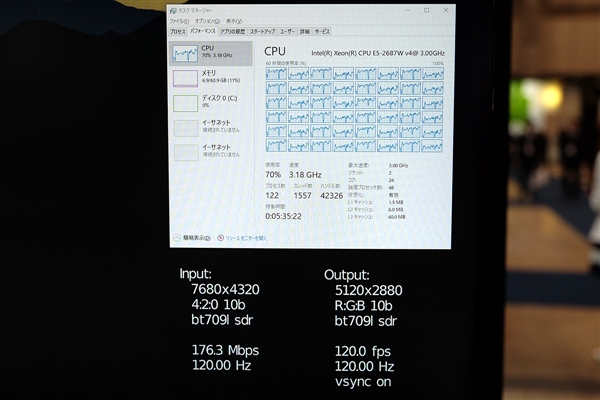Image resolution: width=600 pixels, height=400 pixels.
Task: Switch to the サービス tab
Action: [x=322, y=32]
